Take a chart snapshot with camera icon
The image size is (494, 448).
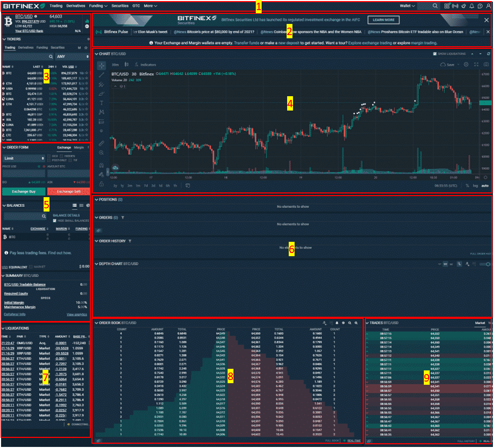coord(485,64)
